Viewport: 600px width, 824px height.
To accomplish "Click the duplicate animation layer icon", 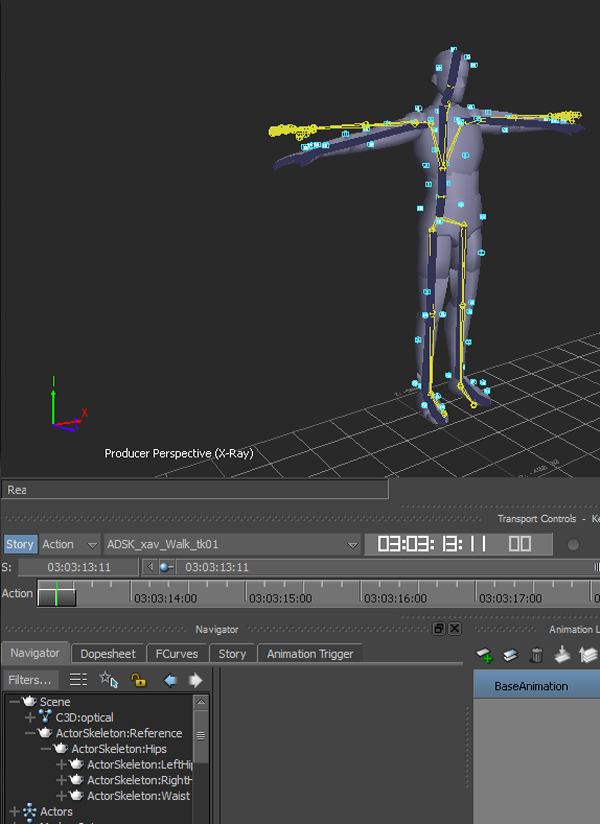I will click(x=510, y=655).
